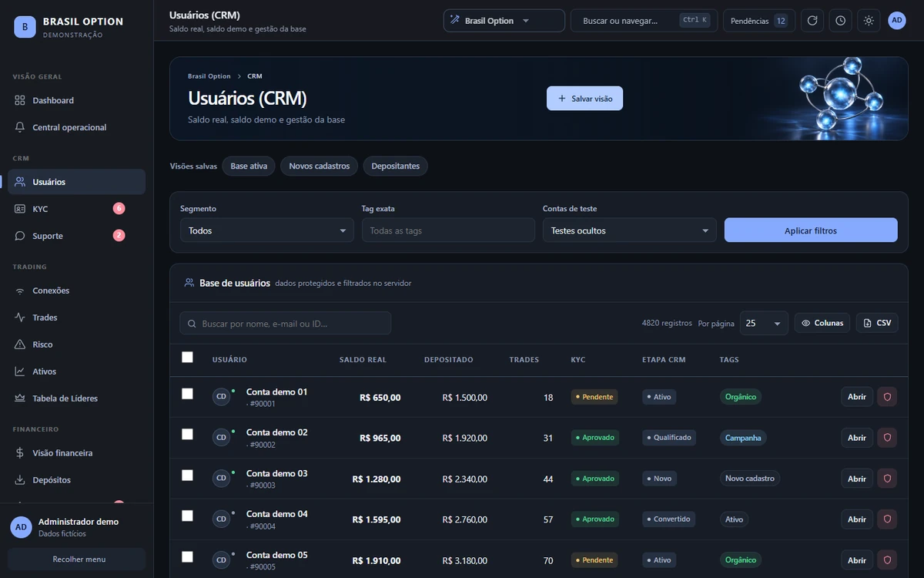Open Conexões via its wifi icon

(x=20, y=291)
